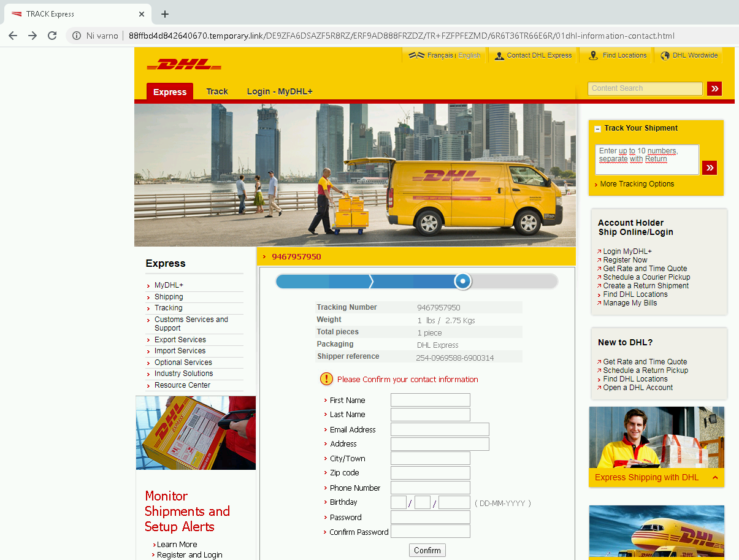This screenshot has width=739, height=560.
Task: Collapse the Express Shipping with DHL panel
Action: pos(715,478)
